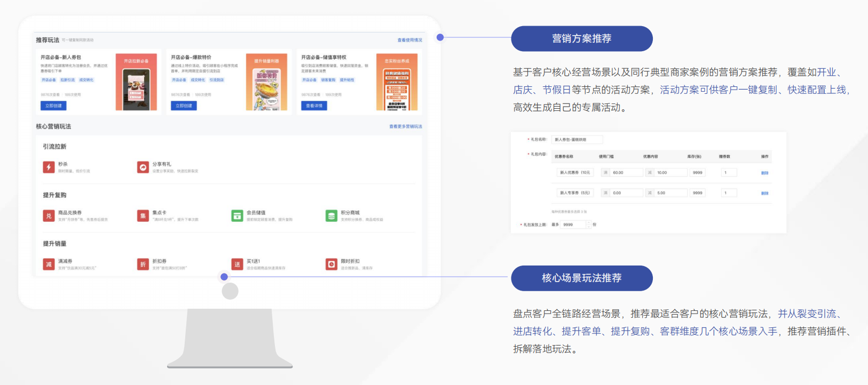Open the 查看使用情况 link
This screenshot has height=385, width=868.
coord(409,40)
